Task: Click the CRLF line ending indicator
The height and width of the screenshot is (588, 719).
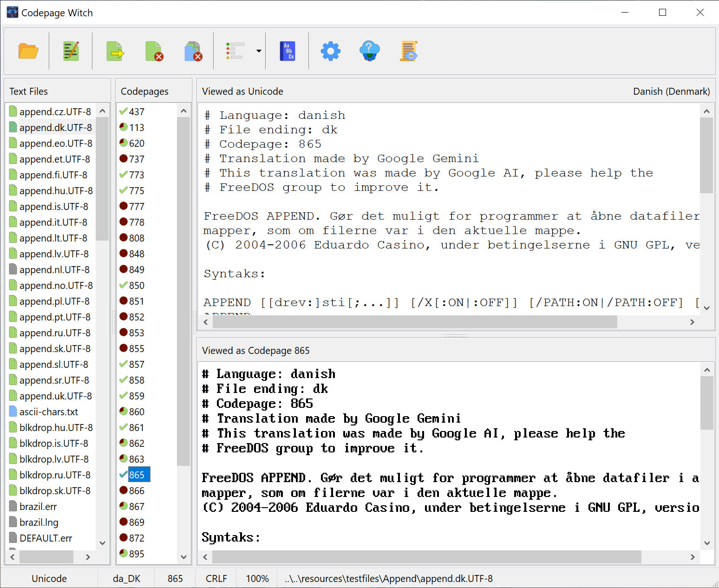Action: [216, 579]
